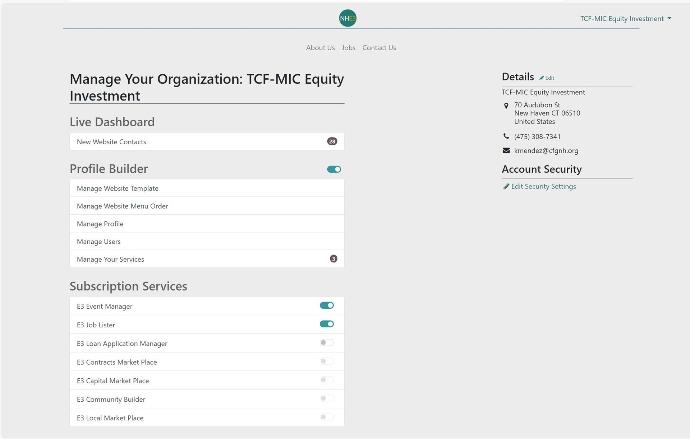The image size is (690, 439).
Task: Turn off the E3 Job Lister toggle
Action: (x=327, y=324)
